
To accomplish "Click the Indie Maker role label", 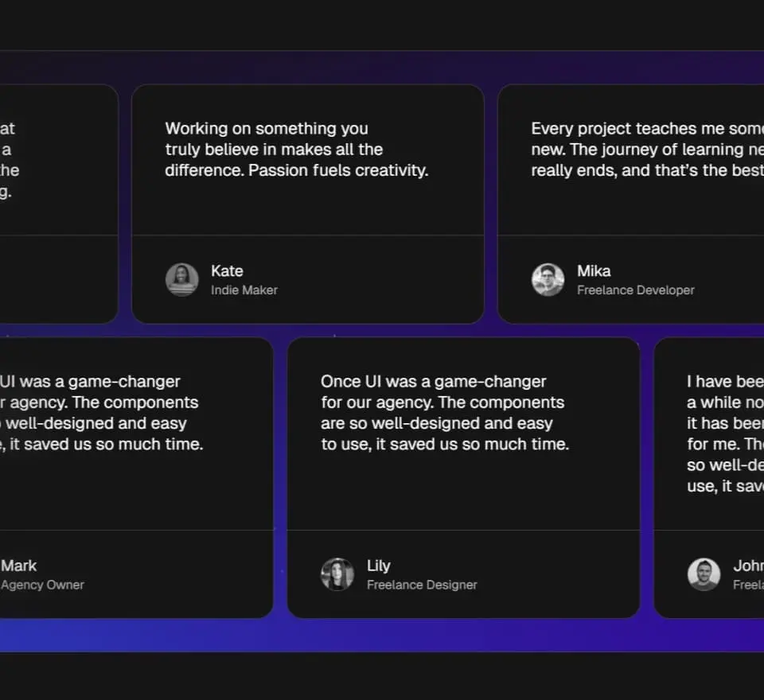I will pyautogui.click(x=244, y=290).
